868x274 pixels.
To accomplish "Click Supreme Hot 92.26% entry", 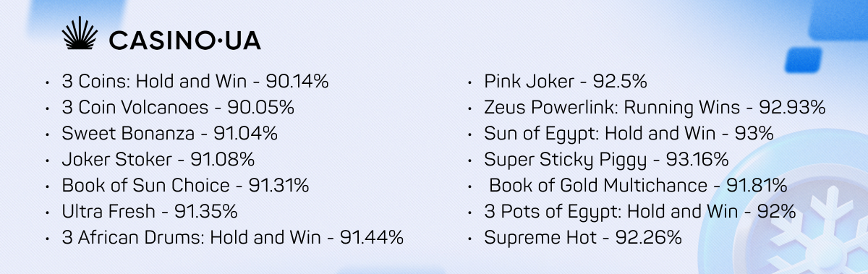I will (x=583, y=238).
